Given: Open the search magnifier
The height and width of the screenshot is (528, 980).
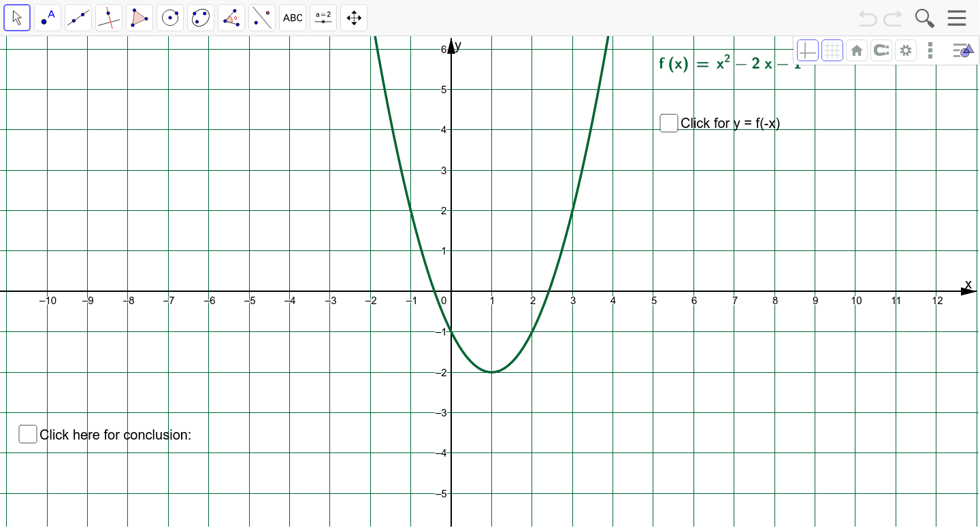Looking at the screenshot, I should click(x=924, y=18).
